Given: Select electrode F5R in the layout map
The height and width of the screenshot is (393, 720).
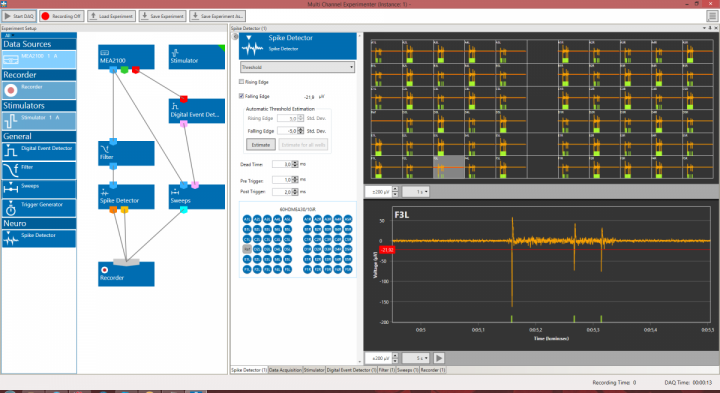Looking at the screenshot, I should click(348, 269).
